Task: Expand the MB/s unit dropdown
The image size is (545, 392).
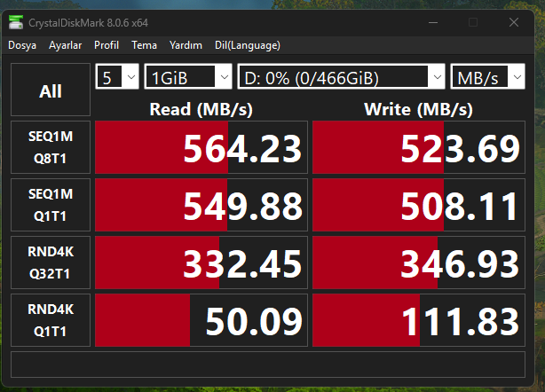Action: pos(487,76)
